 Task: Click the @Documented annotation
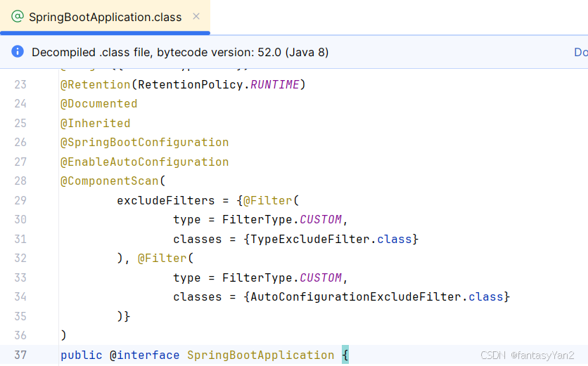[x=99, y=104]
